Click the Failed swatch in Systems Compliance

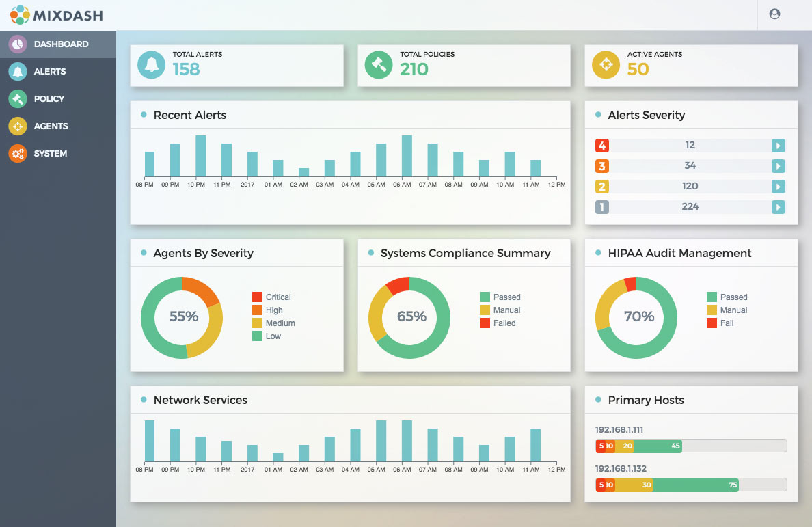pos(485,323)
